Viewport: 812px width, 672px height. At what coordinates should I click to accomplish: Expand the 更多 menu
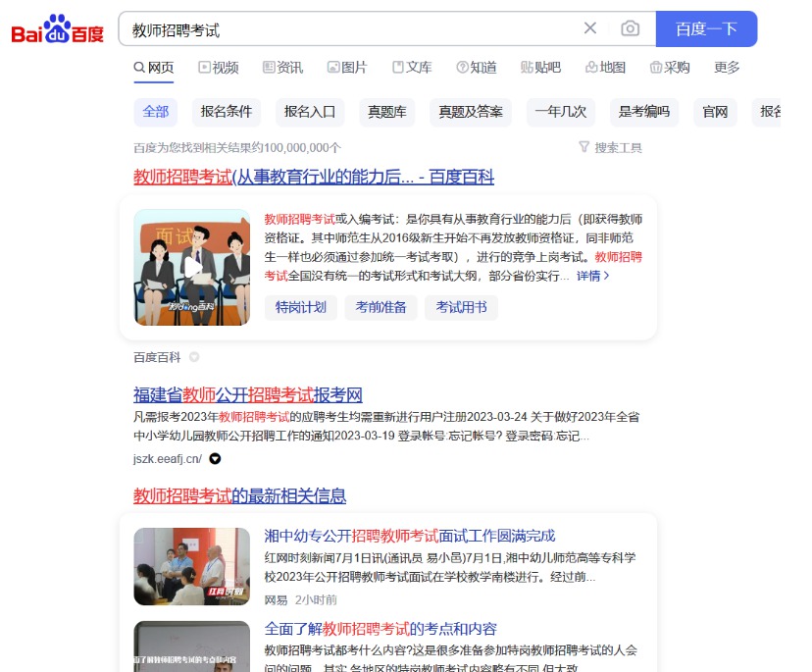(727, 68)
